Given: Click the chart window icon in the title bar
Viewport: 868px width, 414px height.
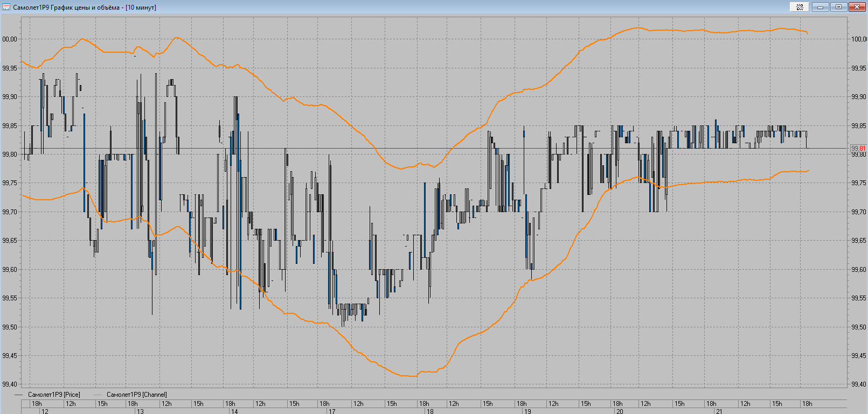Looking at the screenshot, I should click(6, 7).
